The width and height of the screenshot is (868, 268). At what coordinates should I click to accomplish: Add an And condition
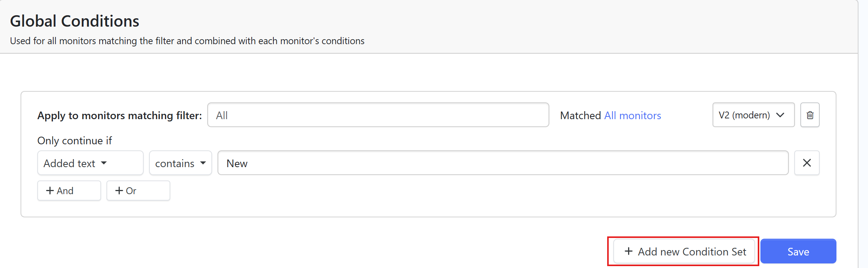(x=69, y=191)
